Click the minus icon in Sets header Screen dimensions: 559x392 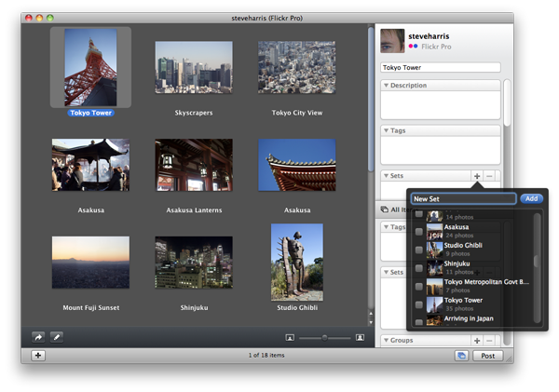489,176
